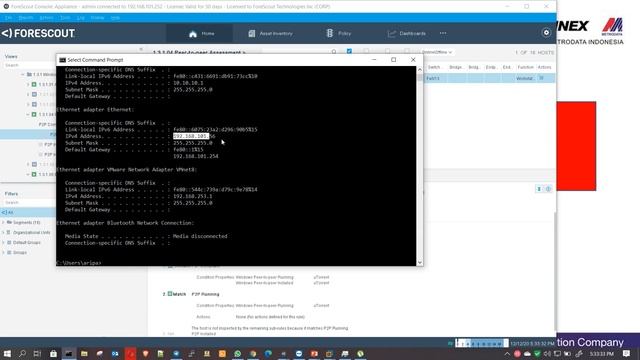This screenshot has height=360, width=640.
Task: Select the All filter row
Action: 28,212
